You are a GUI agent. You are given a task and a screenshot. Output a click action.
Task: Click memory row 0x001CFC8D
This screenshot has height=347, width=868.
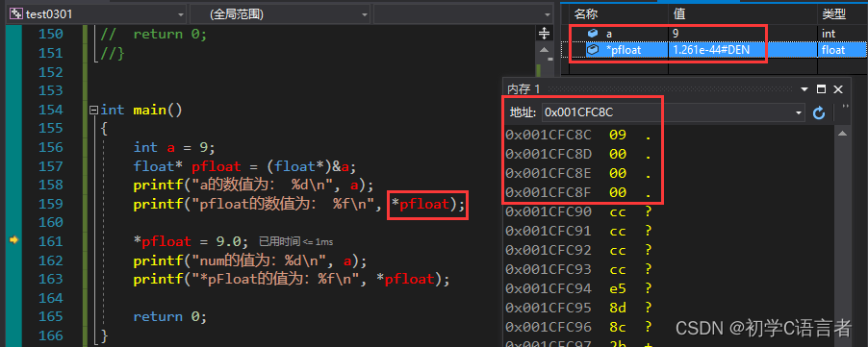(x=578, y=154)
